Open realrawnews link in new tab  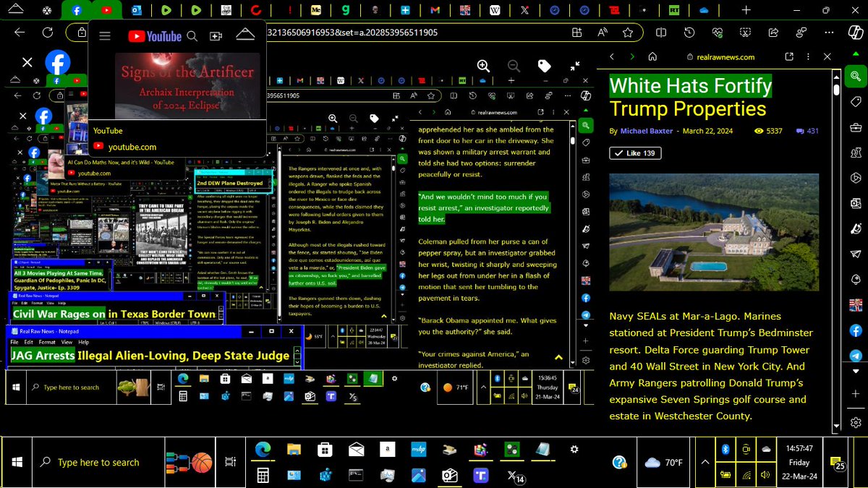point(789,56)
